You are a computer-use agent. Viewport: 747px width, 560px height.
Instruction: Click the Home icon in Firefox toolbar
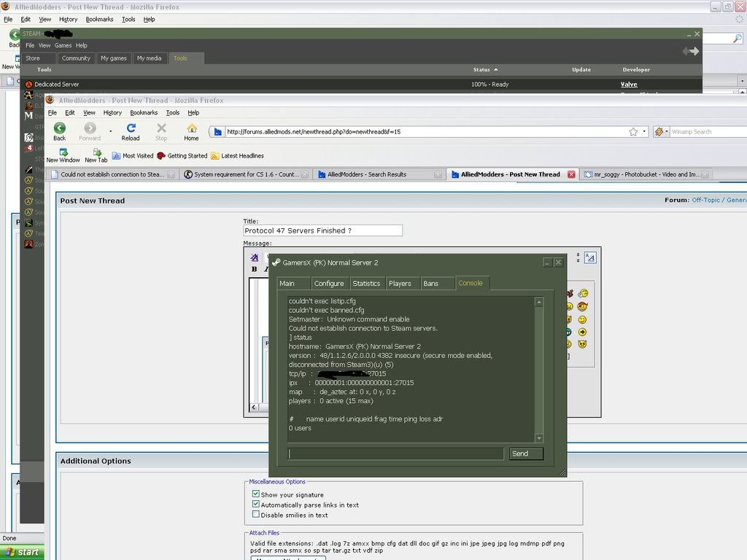(192, 128)
